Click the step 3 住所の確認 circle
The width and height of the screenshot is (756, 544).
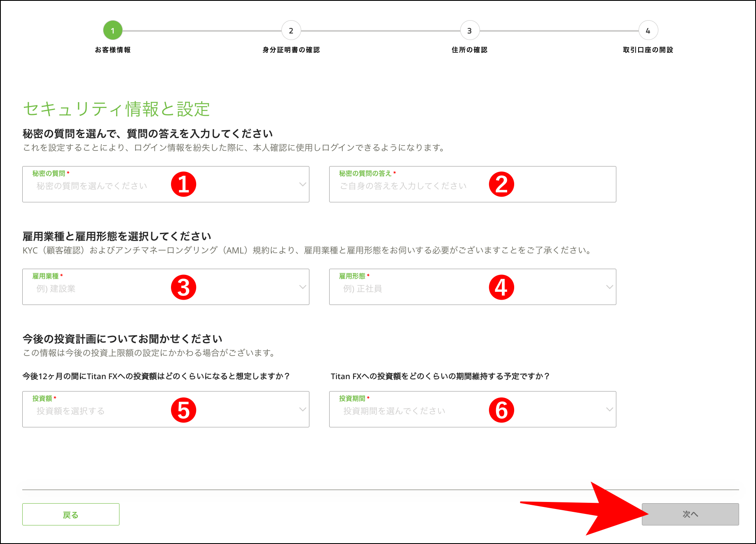point(470,30)
